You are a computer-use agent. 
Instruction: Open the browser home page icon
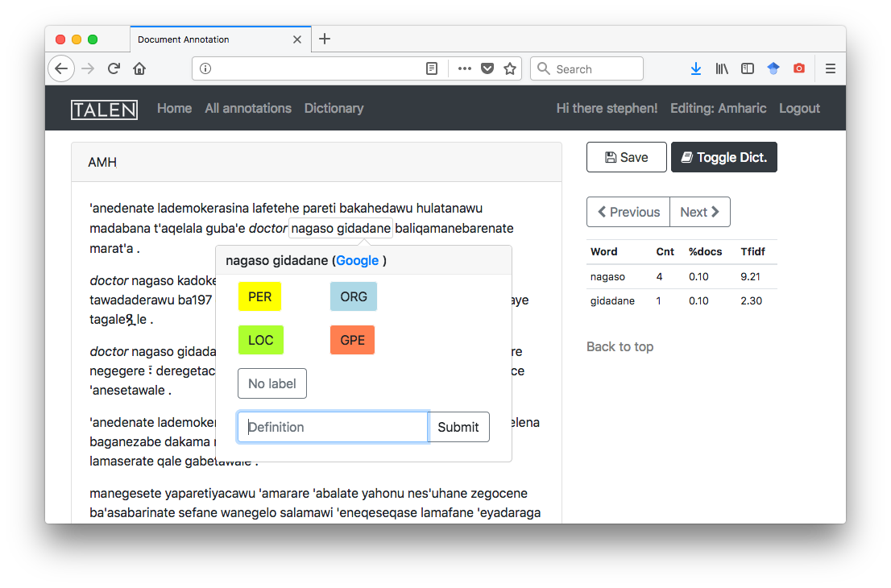pyautogui.click(x=139, y=68)
